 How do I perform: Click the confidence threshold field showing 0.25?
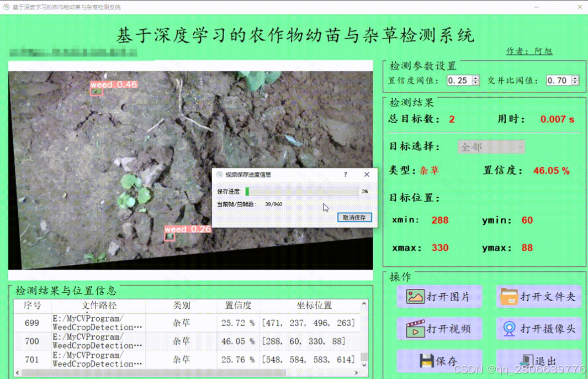point(459,80)
